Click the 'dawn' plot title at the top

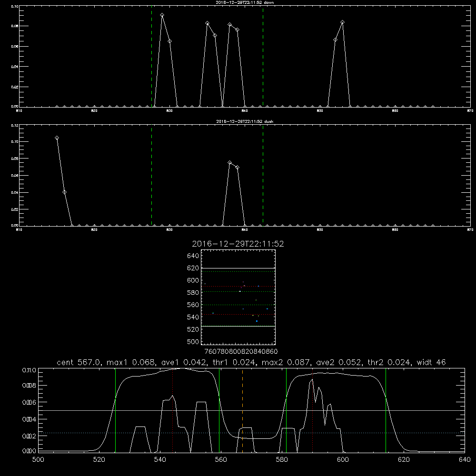point(245,2)
